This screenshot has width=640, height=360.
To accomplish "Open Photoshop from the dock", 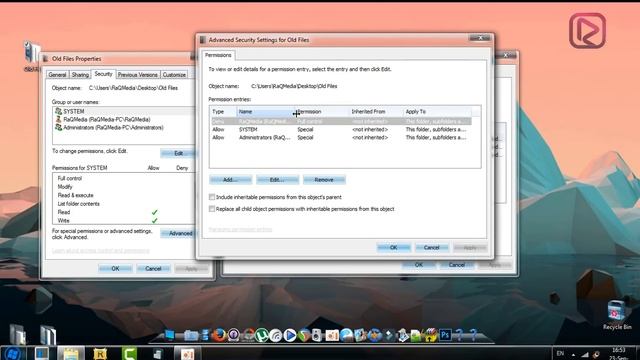I will pos(445,335).
